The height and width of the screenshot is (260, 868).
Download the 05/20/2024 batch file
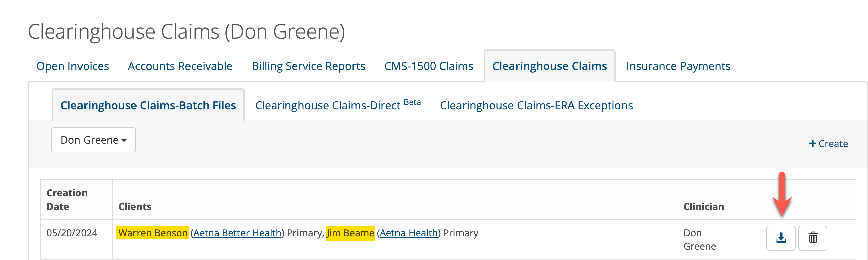(780, 238)
